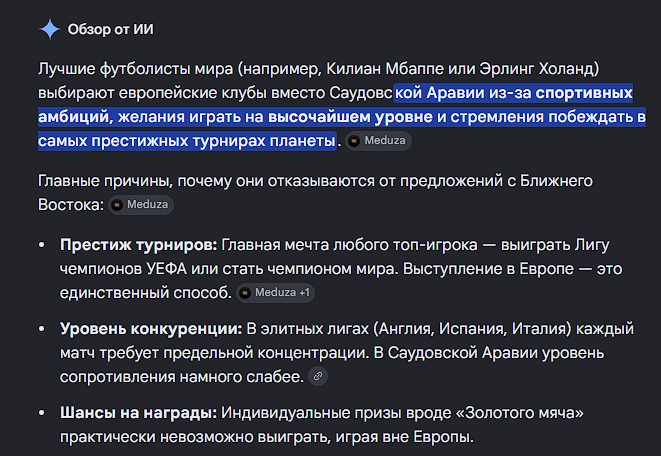Click the name "Эрлинг Холанд" in text
The image size is (661, 456).
coord(537,68)
